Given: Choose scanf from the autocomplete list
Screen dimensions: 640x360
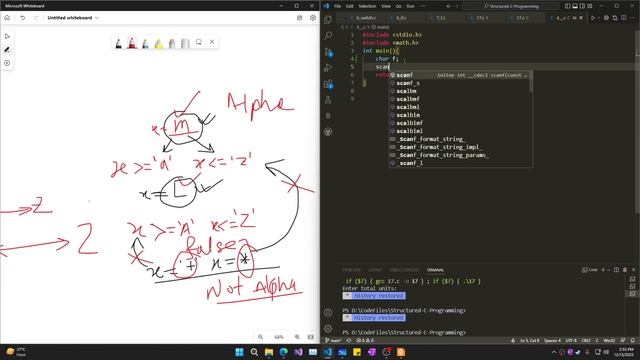Looking at the screenshot, I should coord(460,75).
